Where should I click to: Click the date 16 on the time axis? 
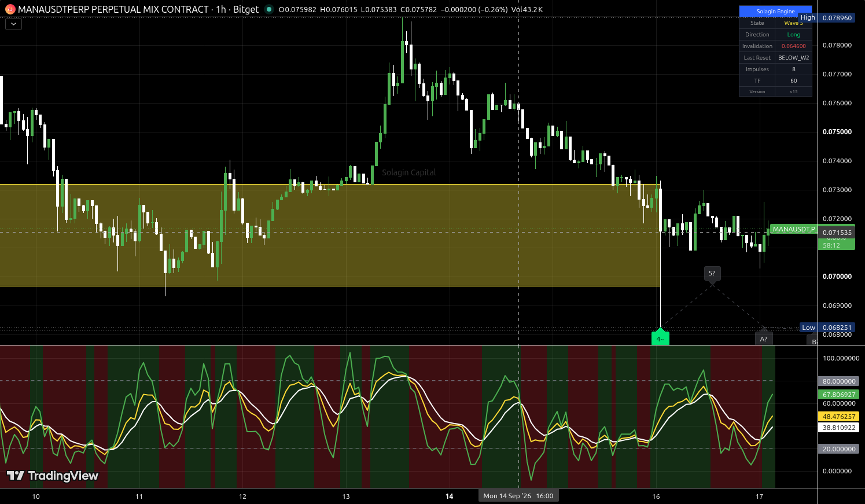656,496
